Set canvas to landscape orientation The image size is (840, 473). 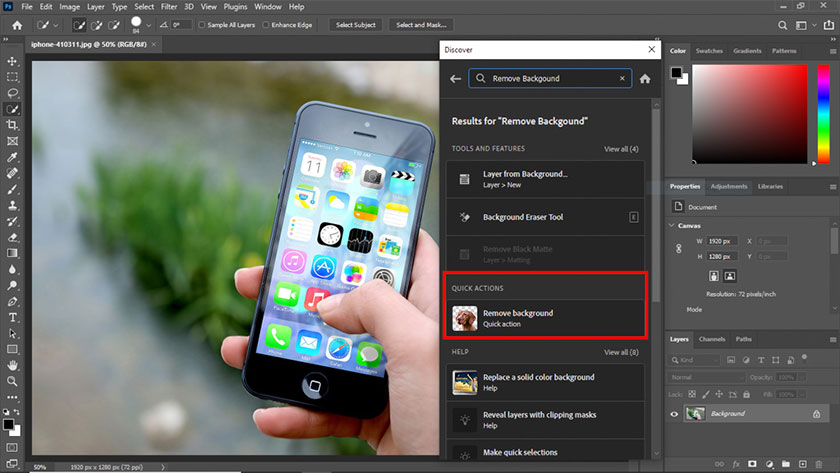pos(730,276)
